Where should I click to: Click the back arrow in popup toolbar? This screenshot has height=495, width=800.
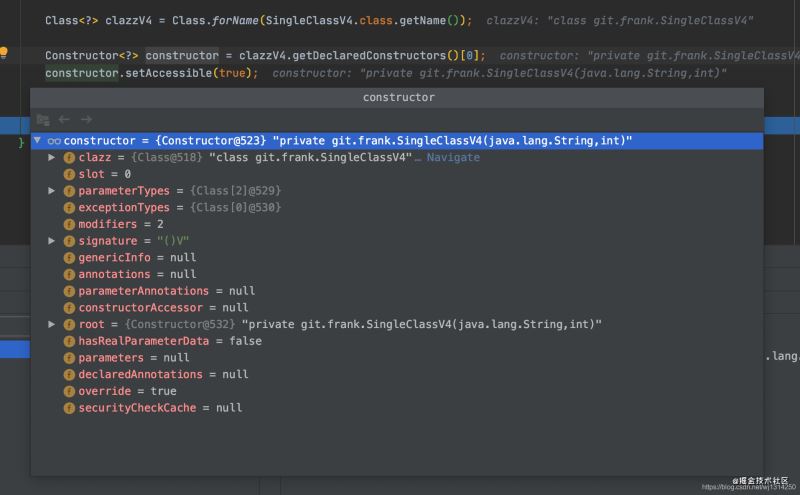[65, 119]
